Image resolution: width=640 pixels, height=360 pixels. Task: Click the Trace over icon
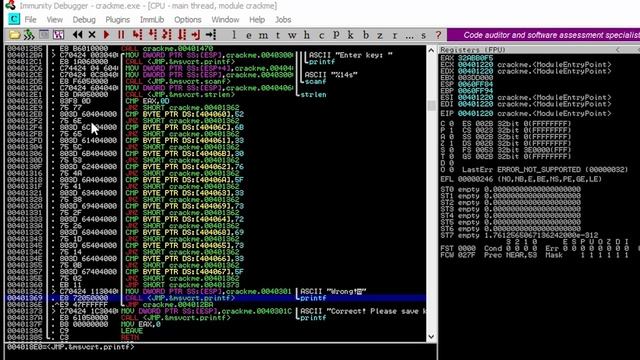181,35
